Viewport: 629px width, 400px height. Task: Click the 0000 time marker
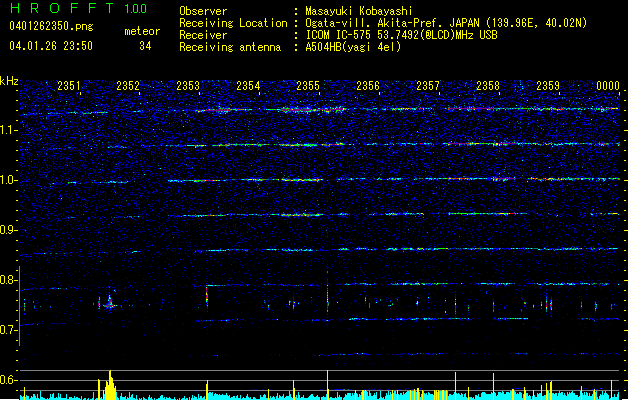(608, 86)
